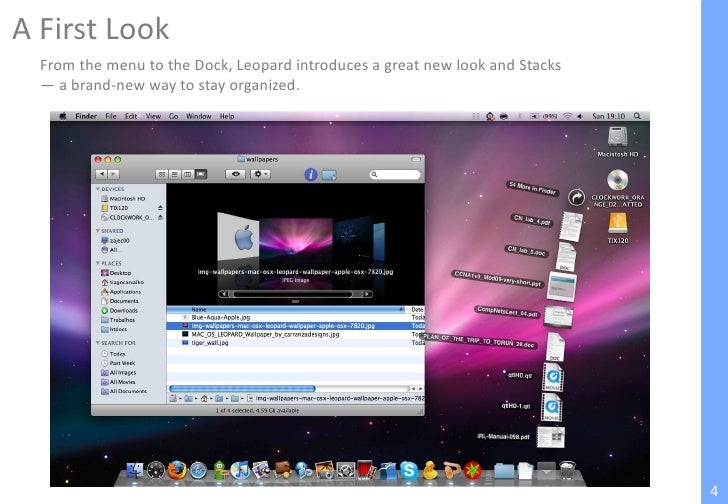Switch Finder to list view
The width and height of the screenshot is (728, 504).
(175, 174)
